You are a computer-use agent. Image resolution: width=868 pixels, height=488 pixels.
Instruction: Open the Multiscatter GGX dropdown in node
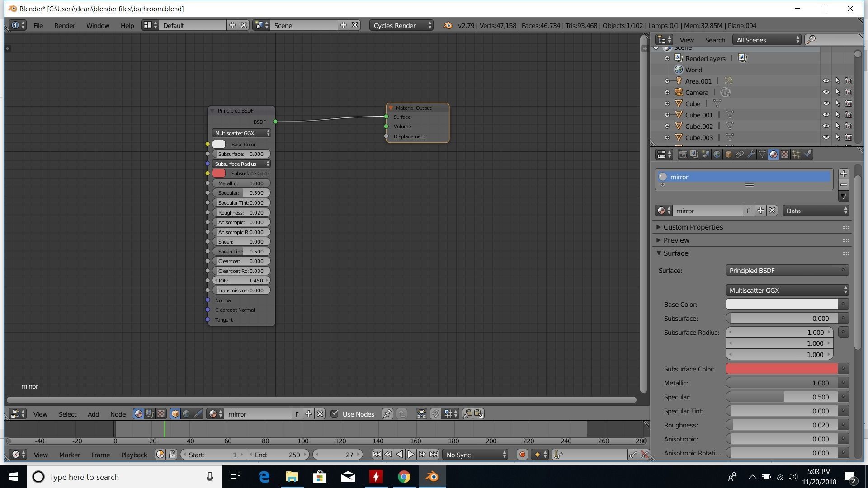pos(241,133)
